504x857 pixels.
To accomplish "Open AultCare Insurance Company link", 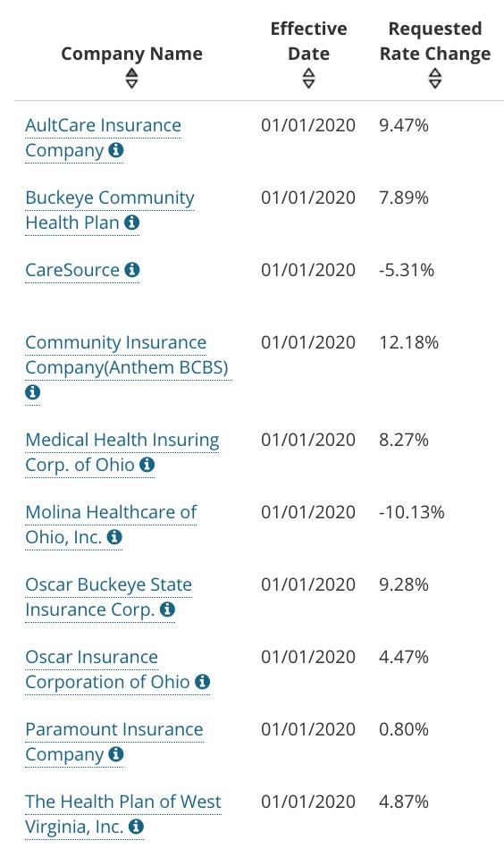I will click(104, 138).
